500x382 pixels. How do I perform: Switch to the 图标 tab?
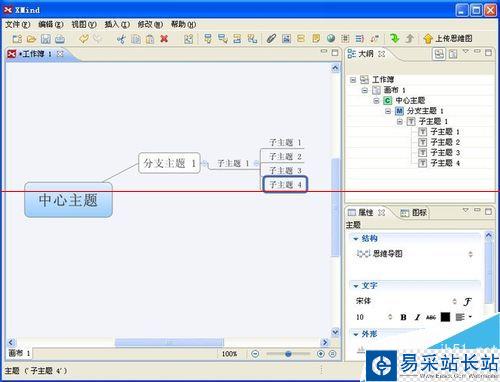413,213
